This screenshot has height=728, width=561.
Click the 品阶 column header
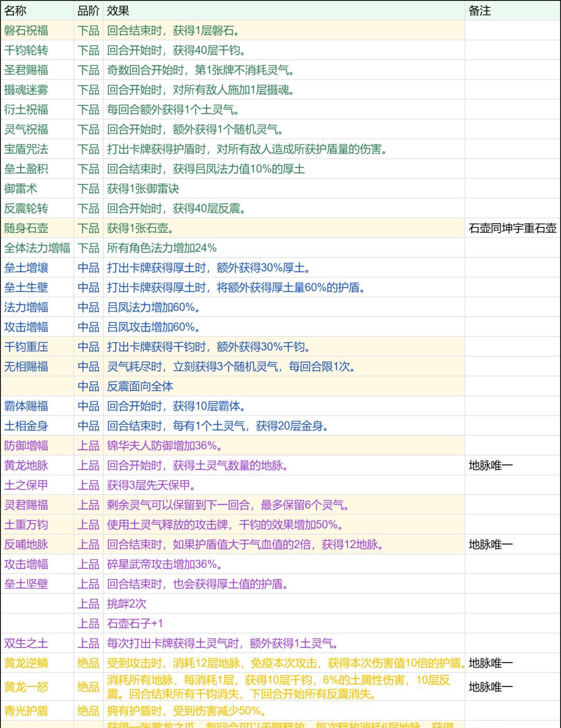[x=88, y=10]
